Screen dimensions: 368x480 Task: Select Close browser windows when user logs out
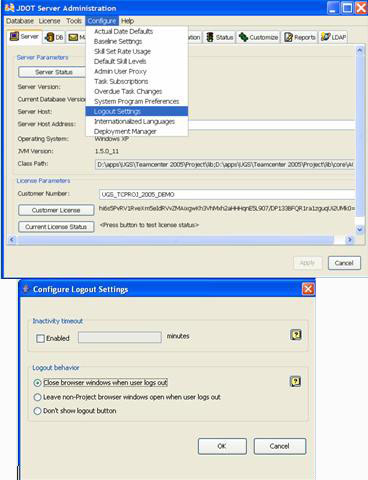click(38, 383)
